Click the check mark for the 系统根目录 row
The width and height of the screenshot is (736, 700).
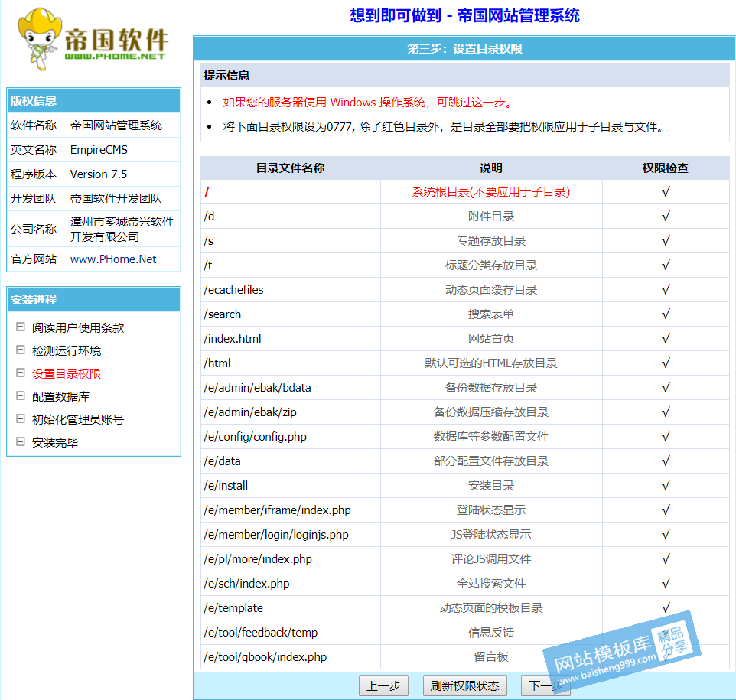666,191
